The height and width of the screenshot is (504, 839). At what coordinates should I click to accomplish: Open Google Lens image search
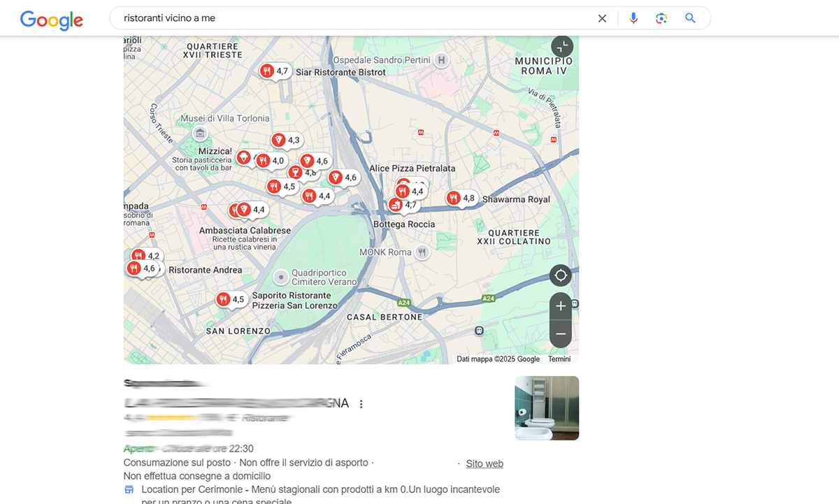661,18
